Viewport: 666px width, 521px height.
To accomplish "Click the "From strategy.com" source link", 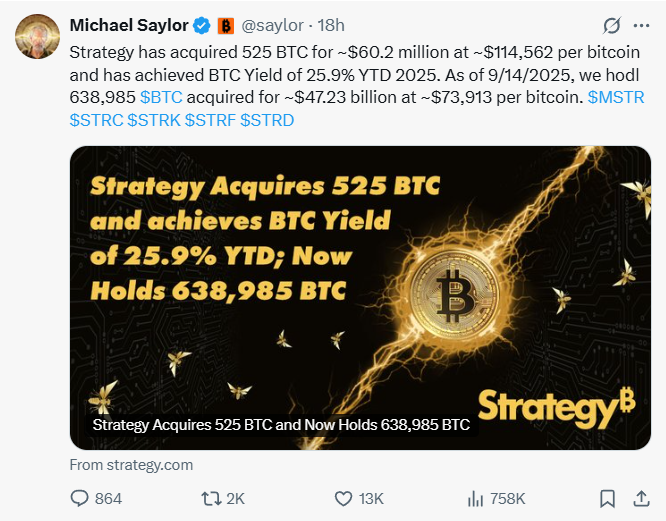I will pos(131,465).
